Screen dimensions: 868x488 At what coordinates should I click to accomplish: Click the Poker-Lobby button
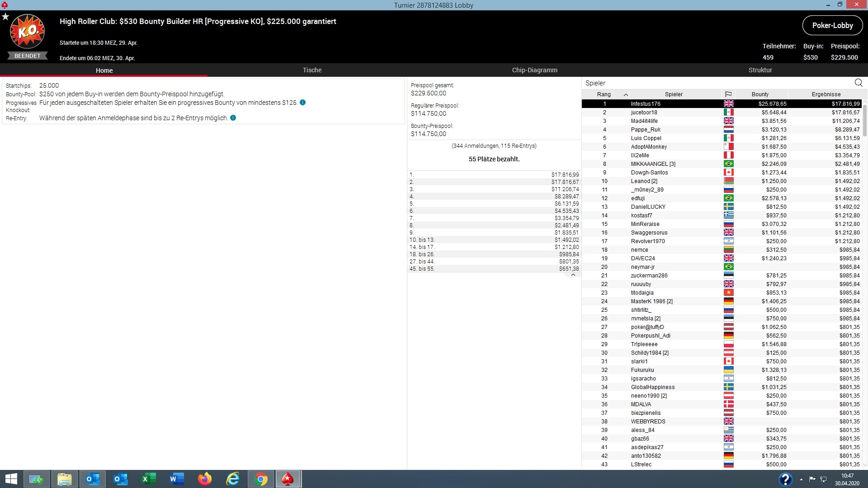point(832,25)
